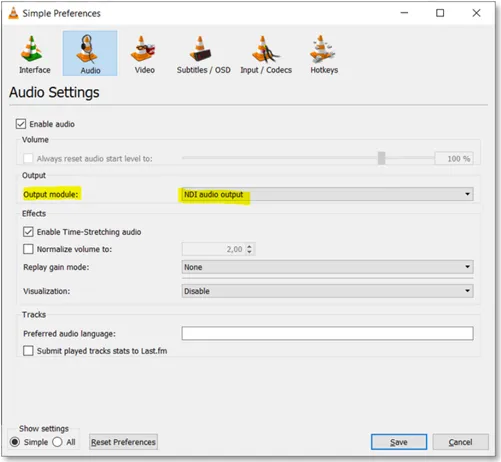Screen dimensions: 501x462
Task: Click the Visualization label
Action: 47,291
